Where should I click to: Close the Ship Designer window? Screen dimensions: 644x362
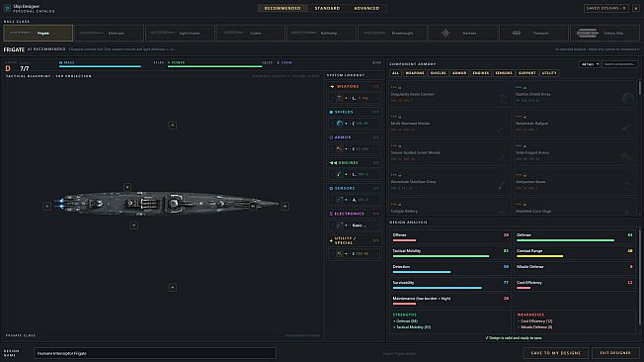[x=636, y=8]
